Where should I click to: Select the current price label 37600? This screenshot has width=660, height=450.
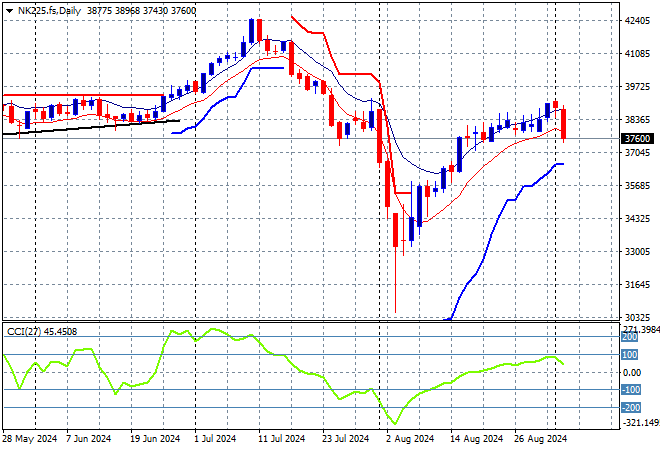click(x=636, y=139)
